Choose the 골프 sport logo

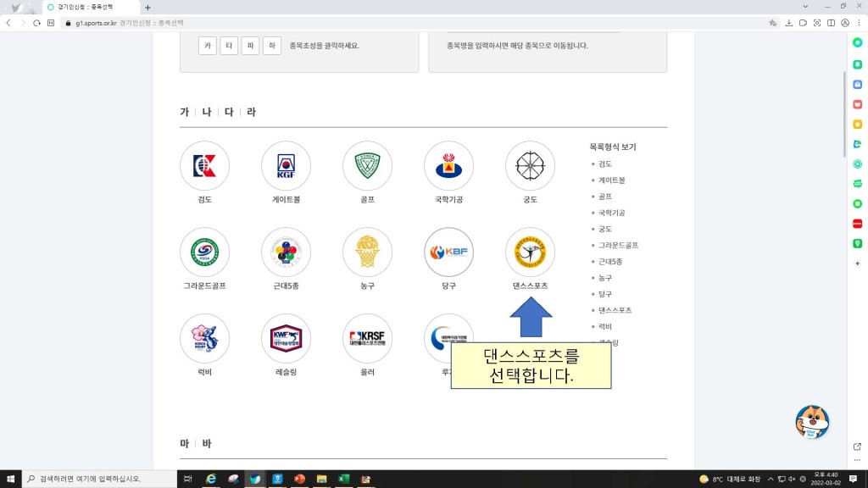coord(367,166)
